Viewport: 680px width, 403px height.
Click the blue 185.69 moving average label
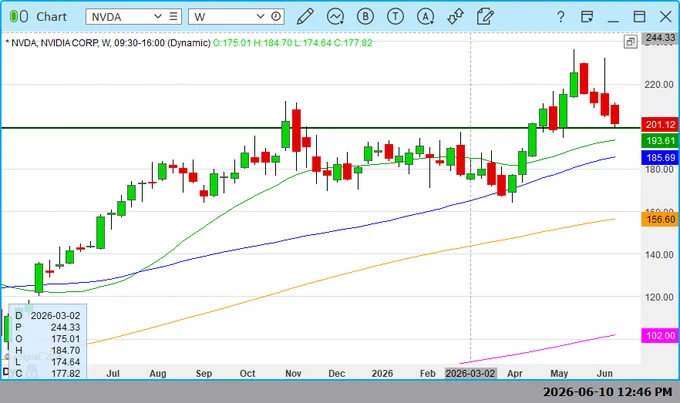click(660, 157)
